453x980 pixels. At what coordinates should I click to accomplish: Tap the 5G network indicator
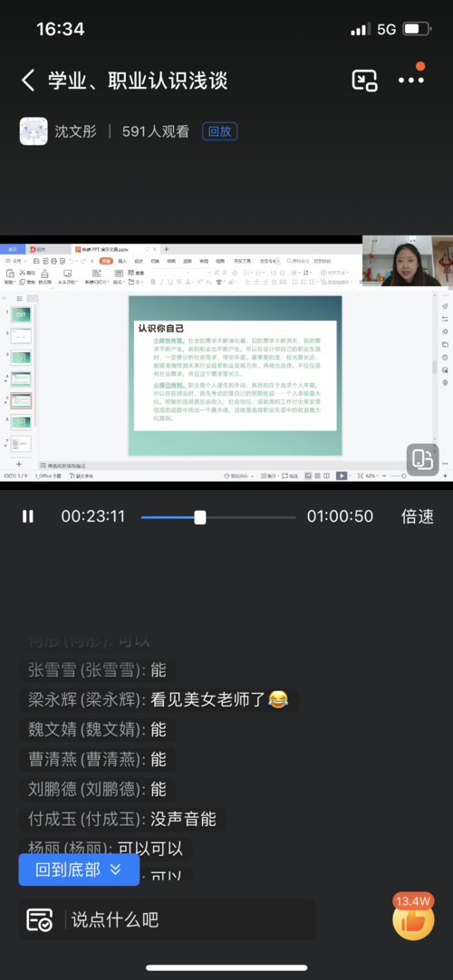click(x=386, y=29)
